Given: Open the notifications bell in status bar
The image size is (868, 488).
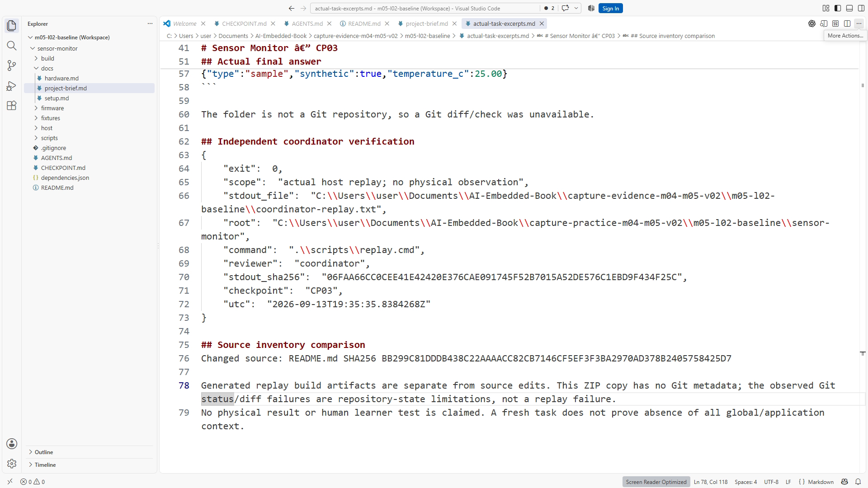Looking at the screenshot, I should pos(858,482).
